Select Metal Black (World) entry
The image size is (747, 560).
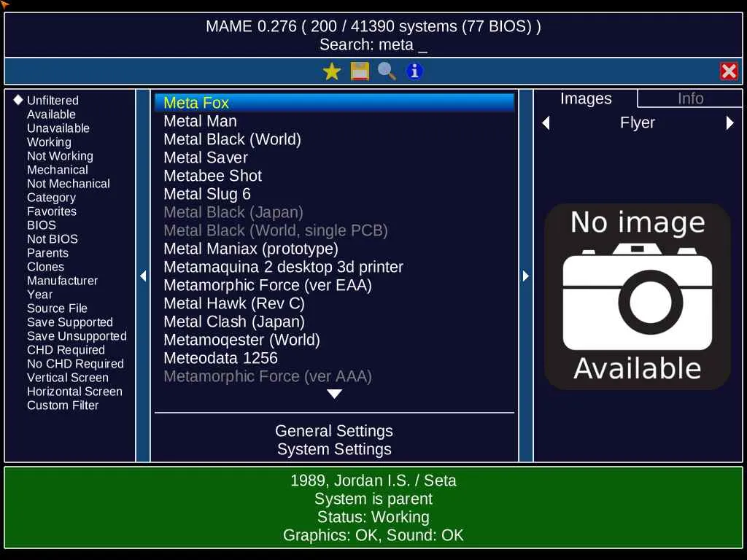point(334,139)
